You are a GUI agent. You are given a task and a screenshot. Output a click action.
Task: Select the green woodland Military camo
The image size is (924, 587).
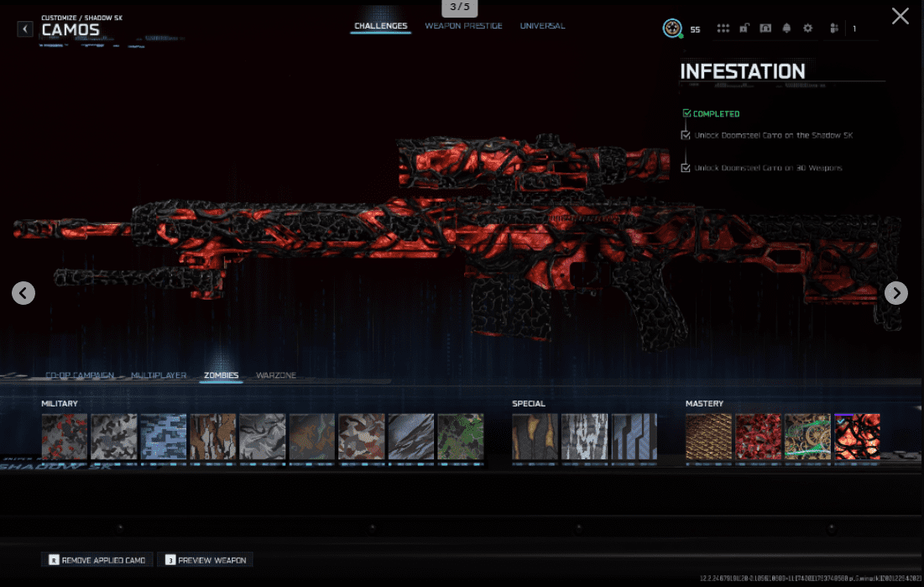460,438
